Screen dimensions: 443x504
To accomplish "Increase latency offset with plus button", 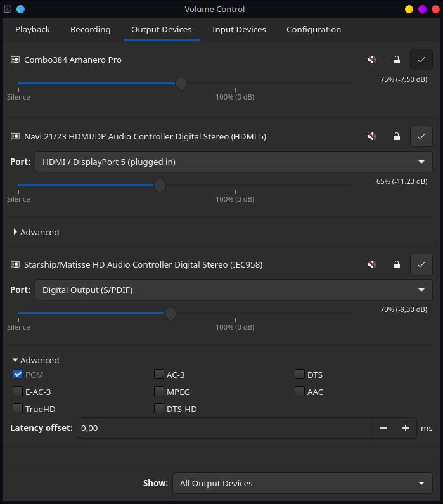I will tap(406, 428).
